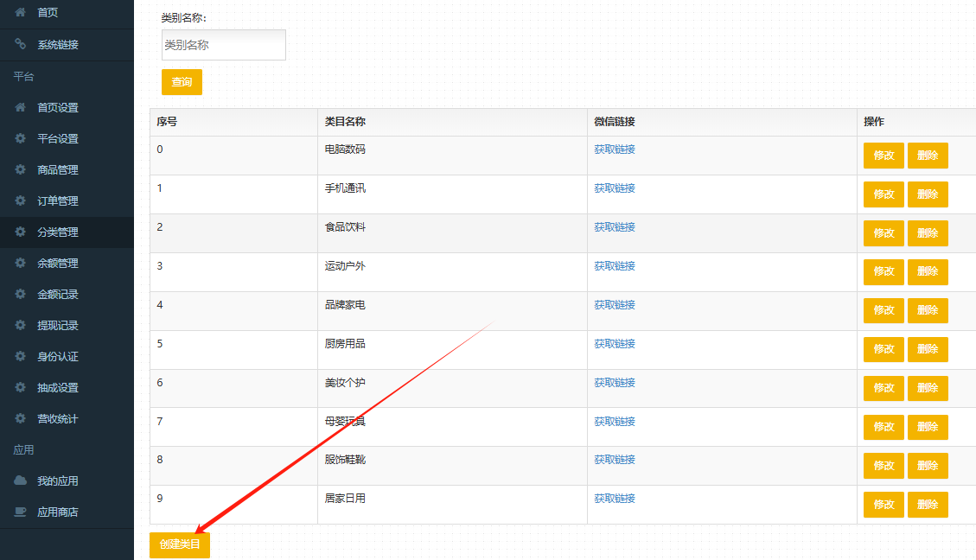Image resolution: width=976 pixels, height=560 pixels.
Task: Open 提现记录 in the sidebar
Action: pyautogui.click(x=58, y=326)
